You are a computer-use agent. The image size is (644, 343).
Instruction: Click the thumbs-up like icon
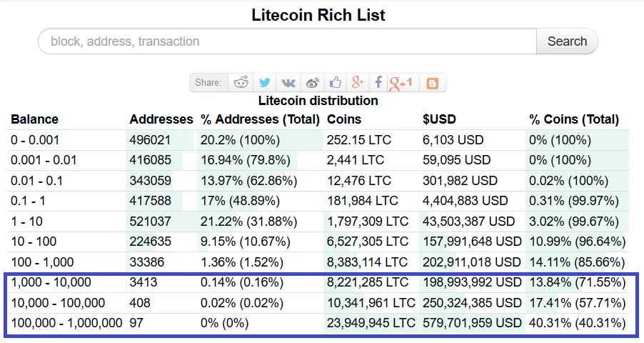[336, 83]
